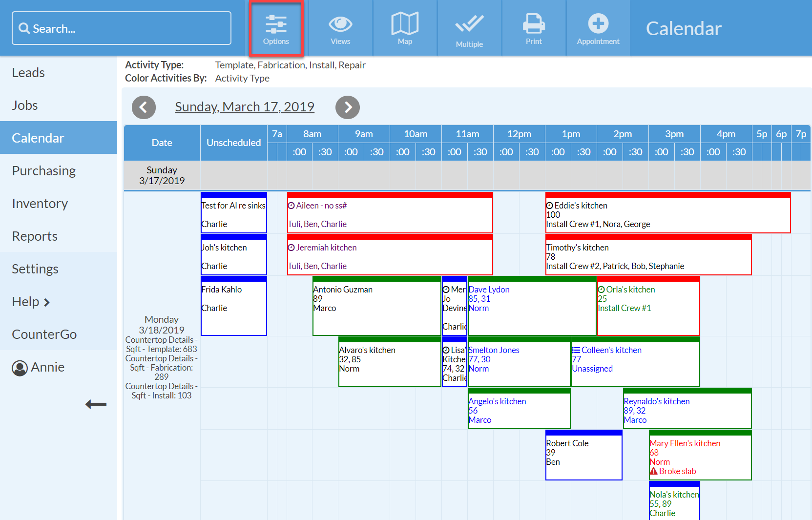Open Annie's profile icon in the sidebar
Screen dimensions: 812x520
20,368
